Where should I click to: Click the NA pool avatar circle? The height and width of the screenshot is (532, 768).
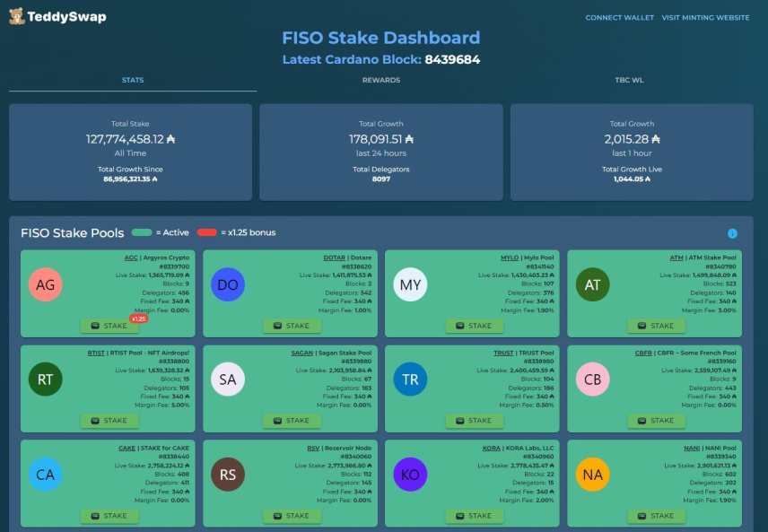point(593,475)
